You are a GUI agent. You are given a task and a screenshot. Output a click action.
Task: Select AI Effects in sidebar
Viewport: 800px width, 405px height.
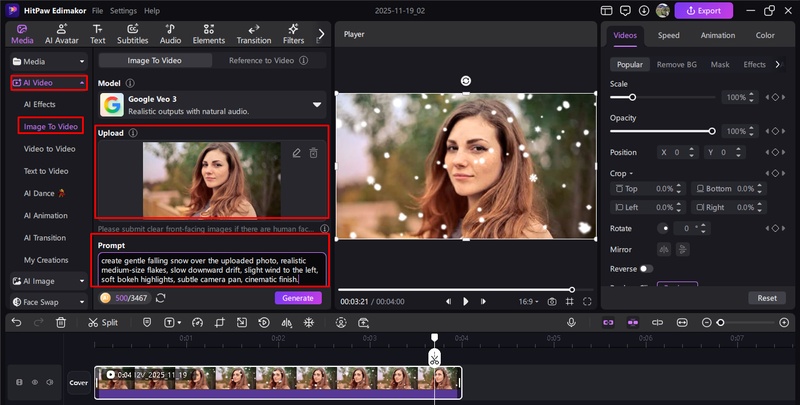pyautogui.click(x=39, y=104)
